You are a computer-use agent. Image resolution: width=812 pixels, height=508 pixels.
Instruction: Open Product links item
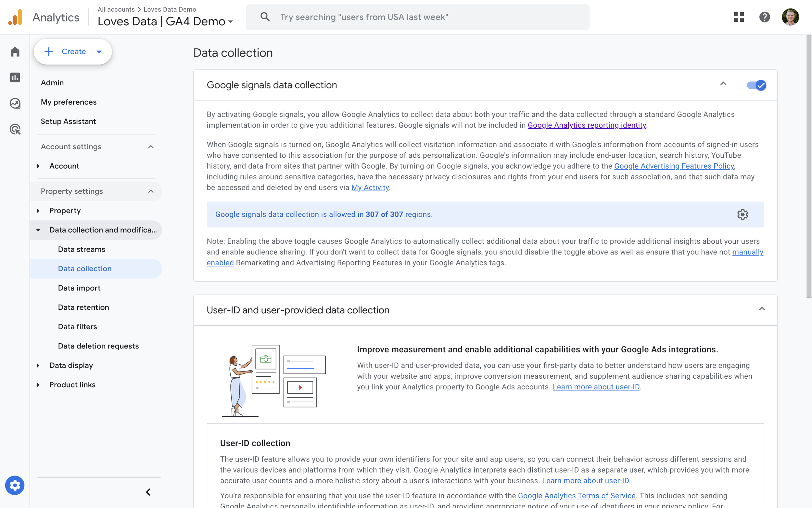(x=72, y=385)
